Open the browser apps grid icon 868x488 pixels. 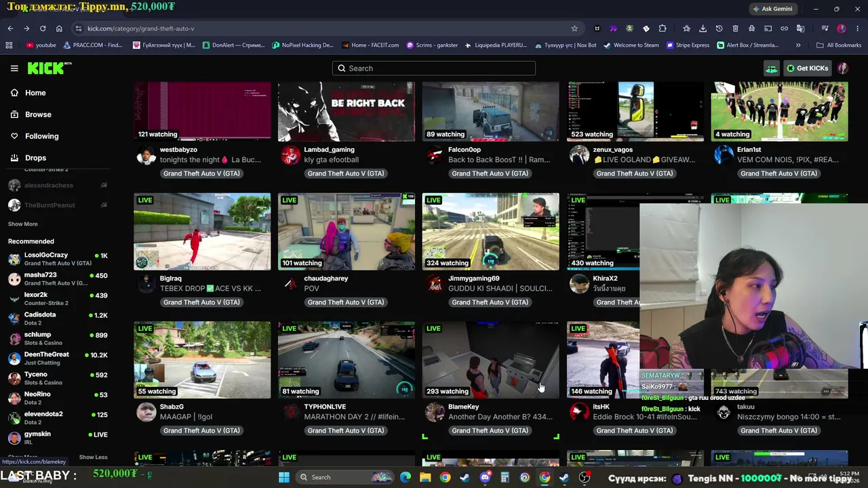(x=9, y=45)
